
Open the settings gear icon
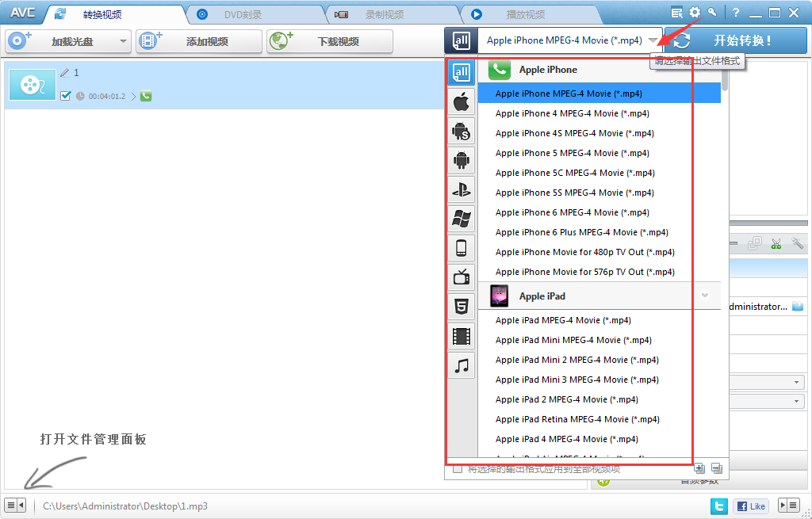pyautogui.click(x=695, y=13)
